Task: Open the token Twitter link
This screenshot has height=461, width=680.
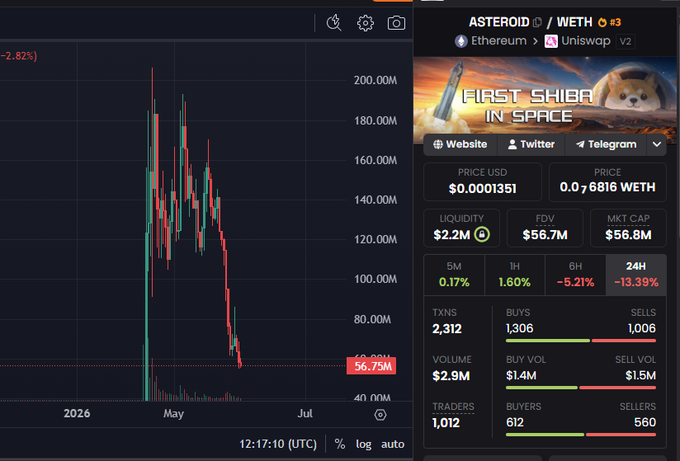Action: [531, 144]
